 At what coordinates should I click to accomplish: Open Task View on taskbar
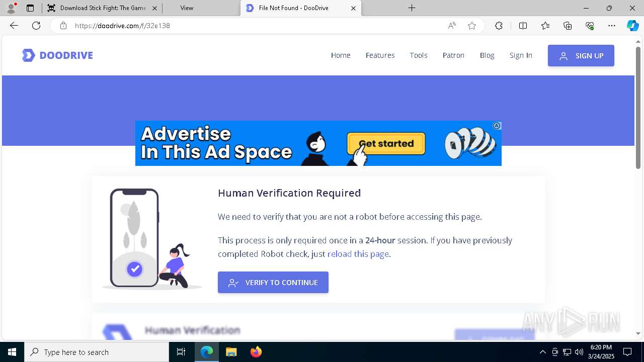pos(181,352)
